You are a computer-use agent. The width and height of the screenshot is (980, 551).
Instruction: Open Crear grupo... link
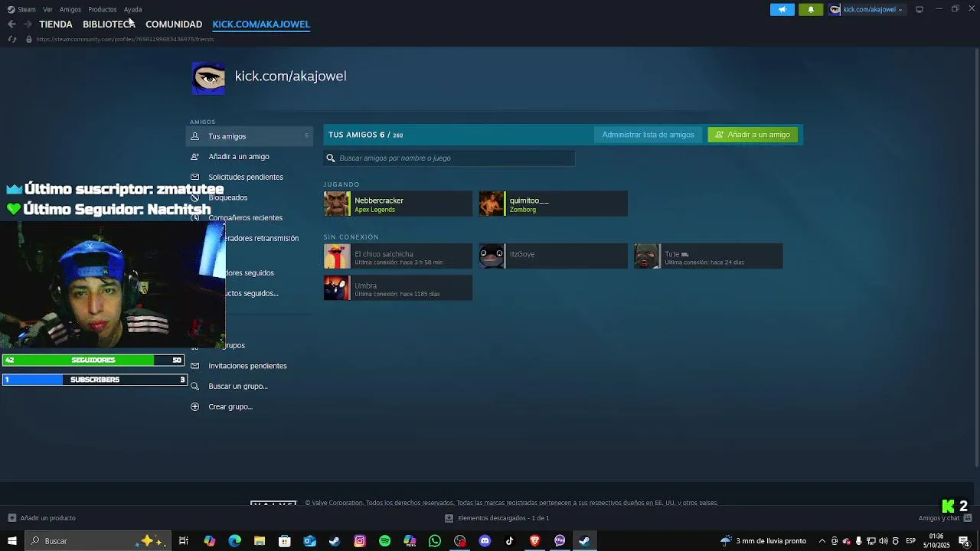(230, 406)
